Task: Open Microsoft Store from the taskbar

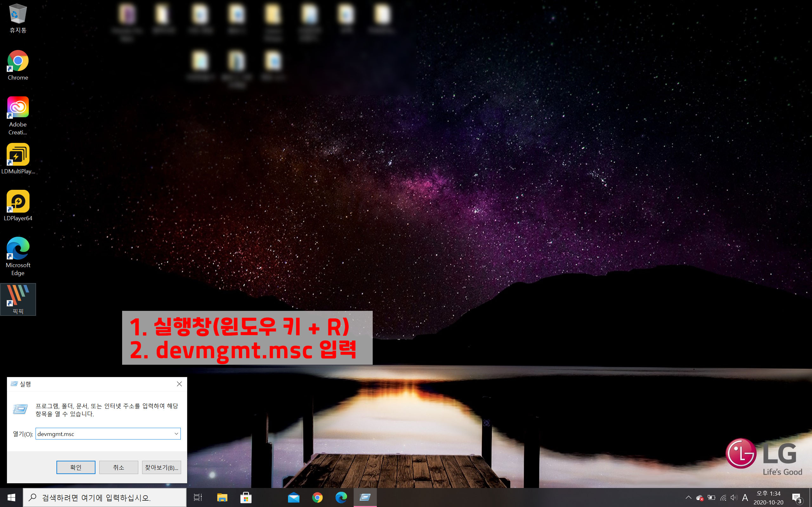Action: pos(246,497)
